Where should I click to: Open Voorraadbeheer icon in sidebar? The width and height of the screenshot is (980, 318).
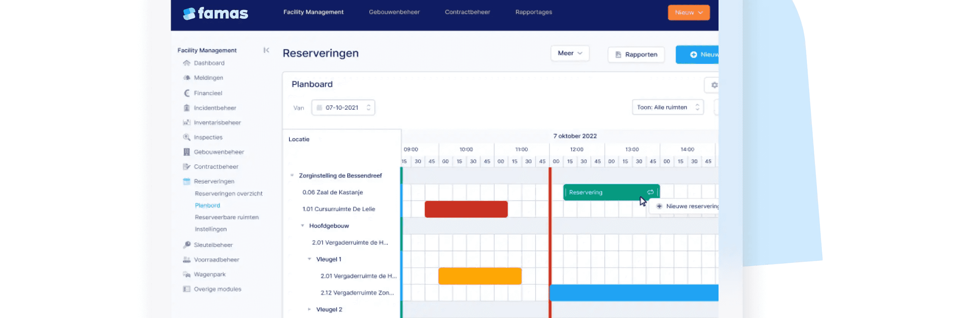tap(186, 260)
